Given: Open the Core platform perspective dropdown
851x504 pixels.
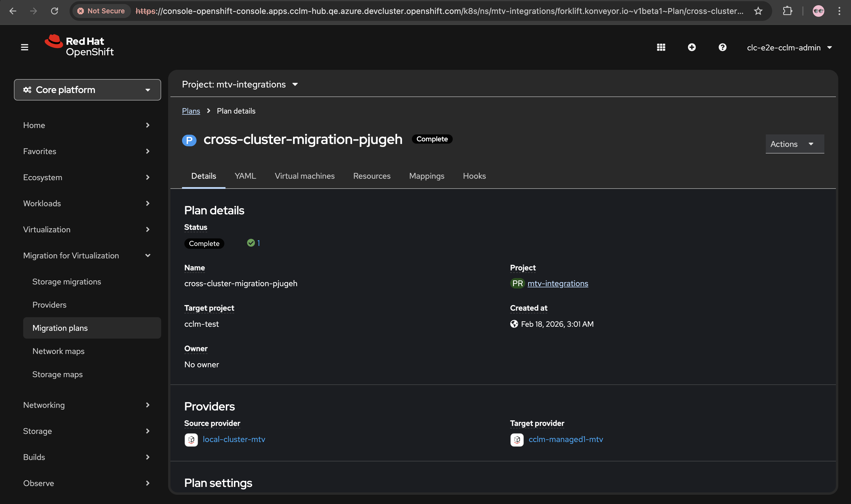Looking at the screenshot, I should [87, 90].
